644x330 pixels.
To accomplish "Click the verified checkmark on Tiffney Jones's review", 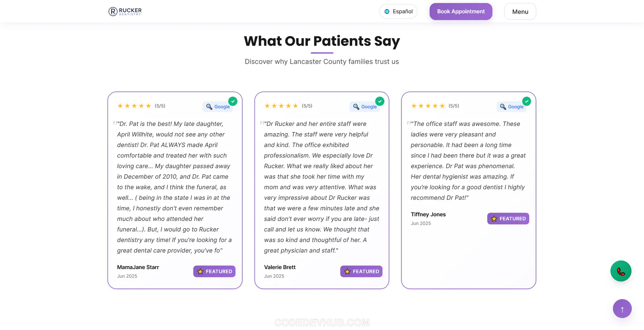I will (527, 101).
